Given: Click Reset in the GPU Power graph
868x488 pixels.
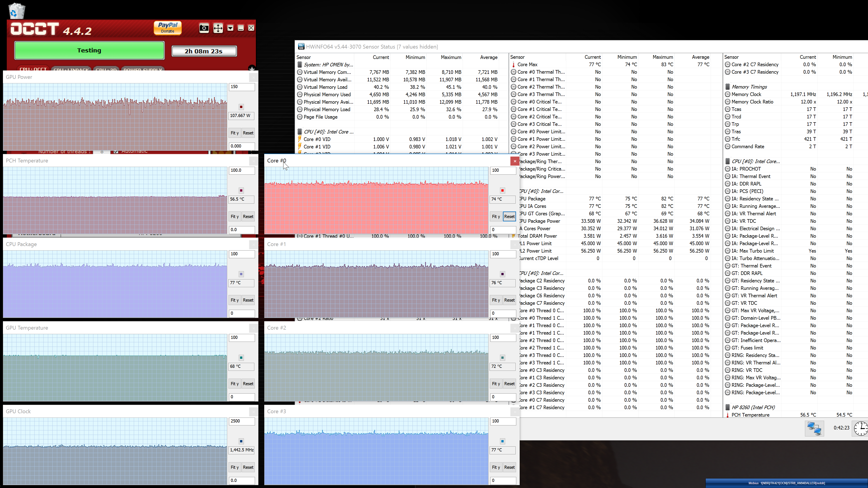Looking at the screenshot, I should tap(248, 133).
